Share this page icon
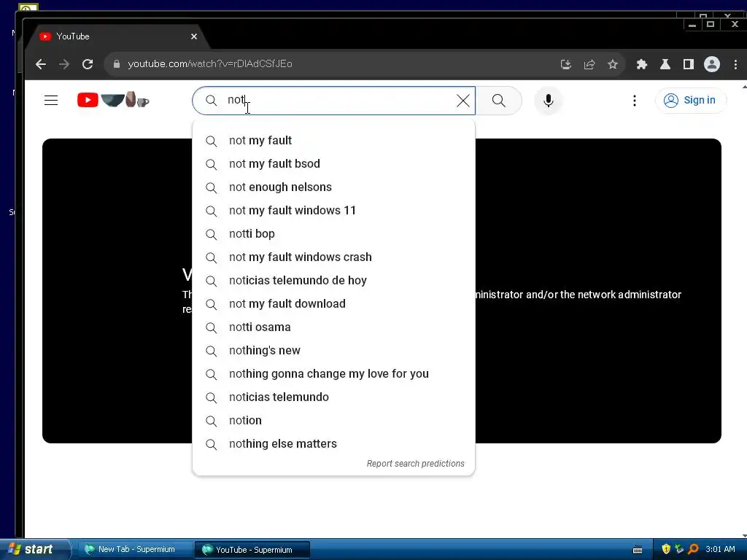Viewport: 747px width, 560px height. [x=589, y=64]
